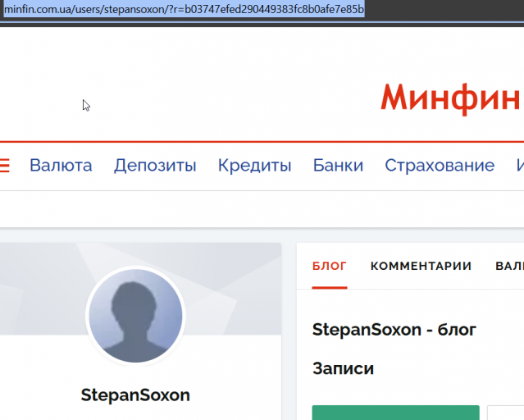This screenshot has width=524, height=420.
Task: Click the green button under Записи
Action: tap(396, 413)
